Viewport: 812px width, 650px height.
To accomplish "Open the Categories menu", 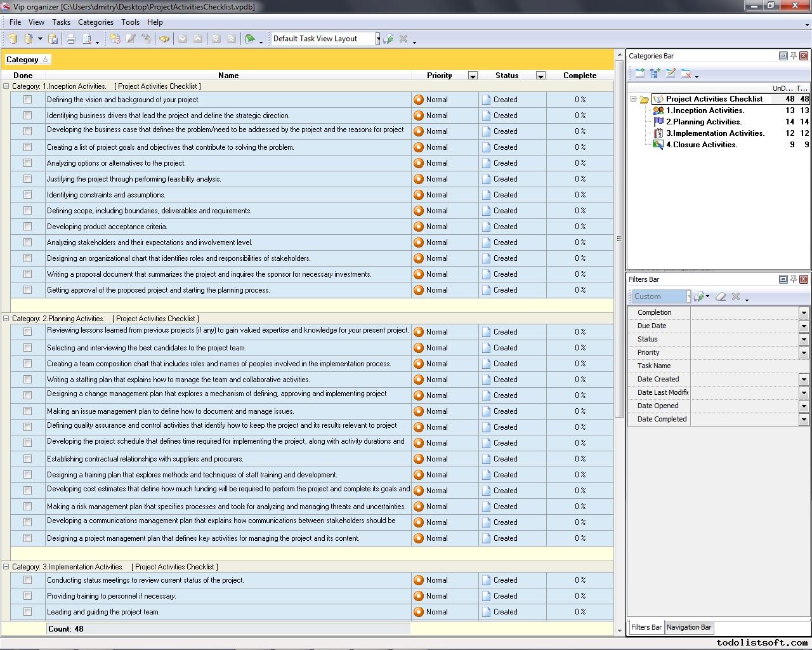I will click(95, 22).
